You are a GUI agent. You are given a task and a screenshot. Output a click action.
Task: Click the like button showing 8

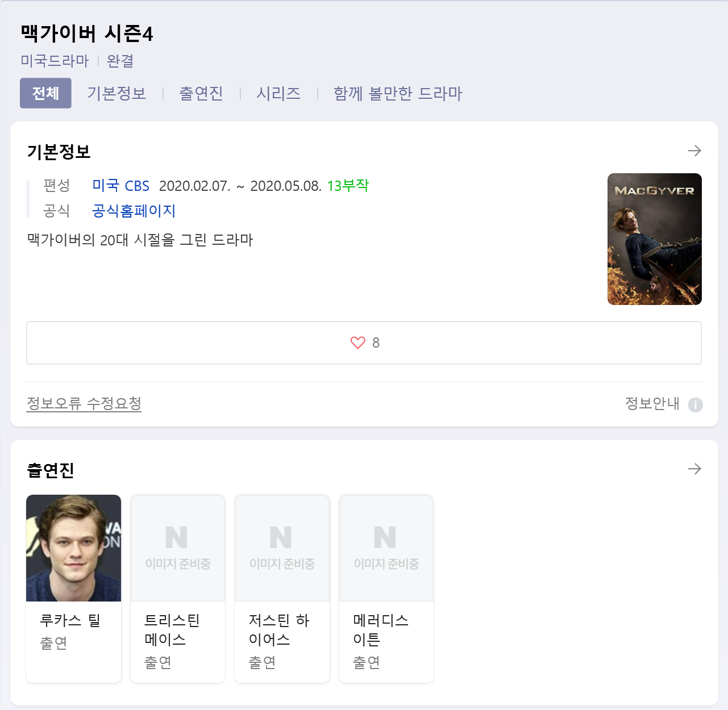pos(364,343)
